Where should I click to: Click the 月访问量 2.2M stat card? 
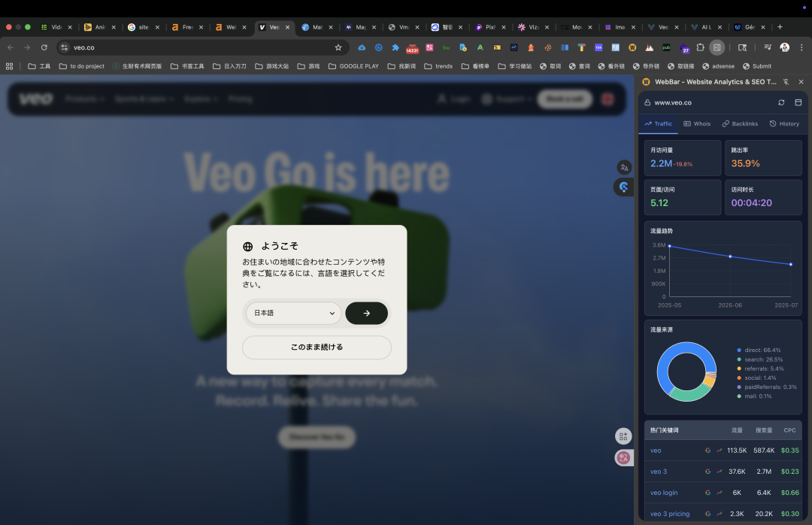click(x=683, y=158)
